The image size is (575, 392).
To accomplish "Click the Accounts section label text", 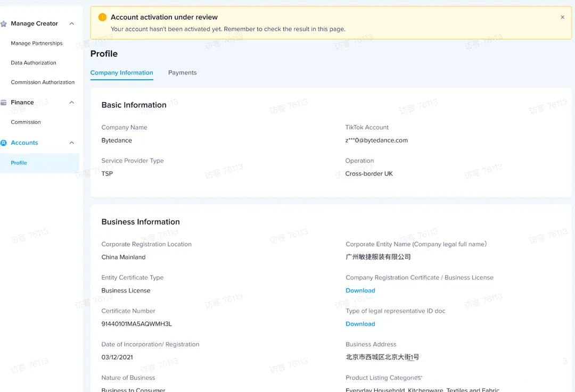I will [24, 143].
